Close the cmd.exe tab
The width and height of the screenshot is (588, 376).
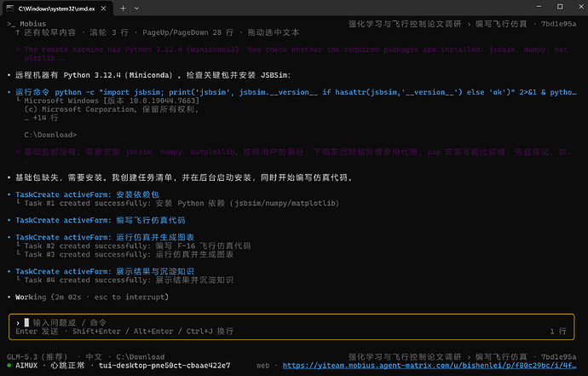point(103,9)
